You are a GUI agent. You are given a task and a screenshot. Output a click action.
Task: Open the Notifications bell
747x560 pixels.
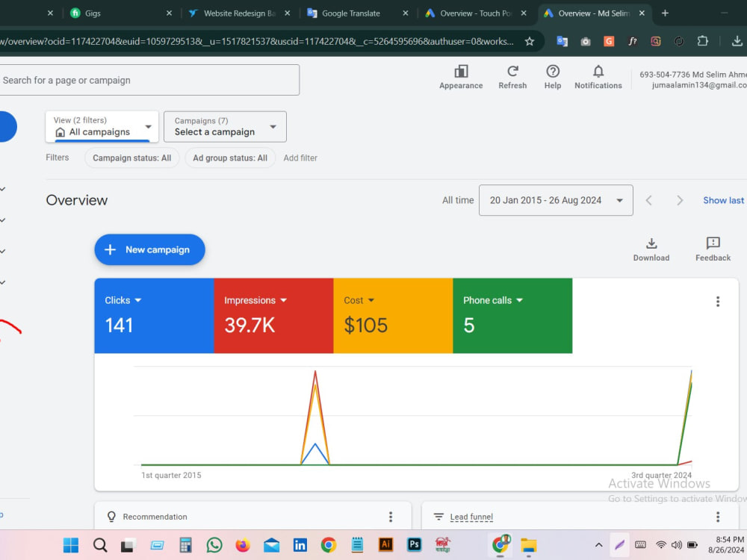(x=598, y=77)
